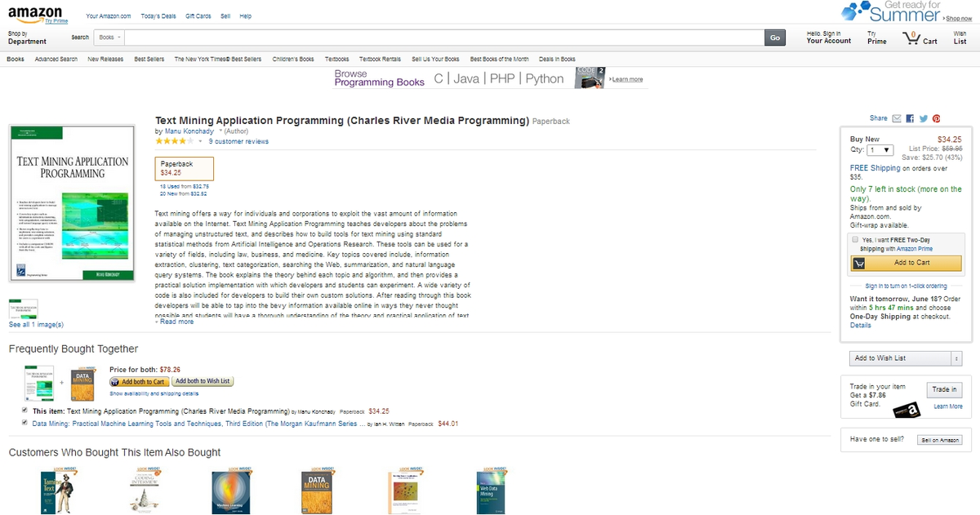
Task: Share via email envelope icon
Action: [897, 118]
